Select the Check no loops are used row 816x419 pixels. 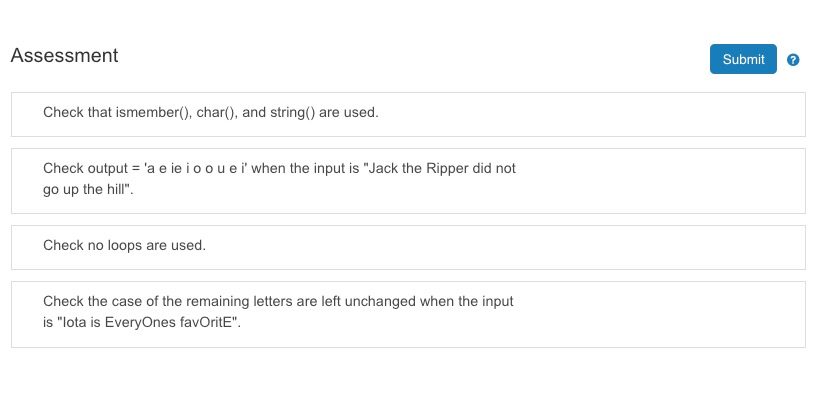coord(409,248)
